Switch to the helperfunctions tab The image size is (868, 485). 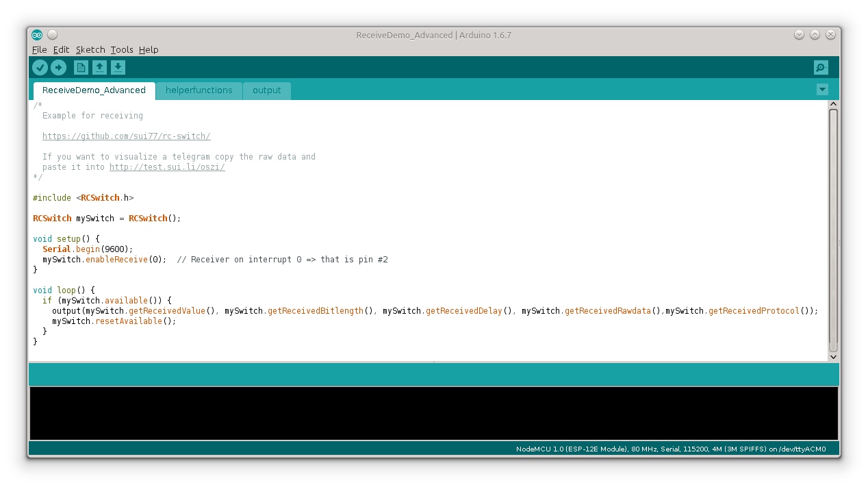tap(199, 90)
